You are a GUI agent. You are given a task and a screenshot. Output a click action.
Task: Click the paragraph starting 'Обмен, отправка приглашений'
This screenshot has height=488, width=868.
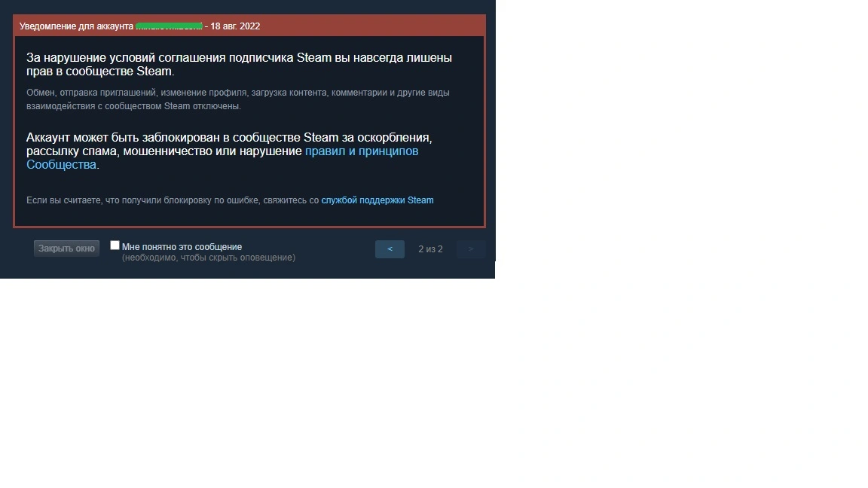click(238, 99)
